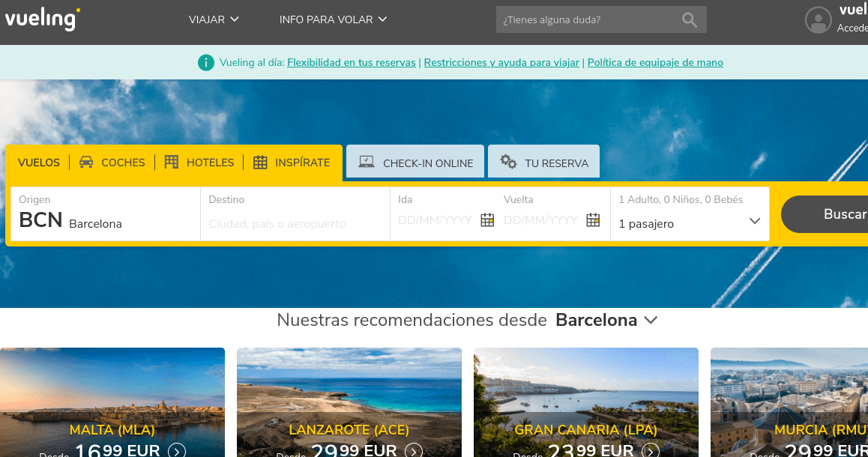Expand the INFO PARA VOLAR menu
The image size is (868, 457).
(333, 19)
